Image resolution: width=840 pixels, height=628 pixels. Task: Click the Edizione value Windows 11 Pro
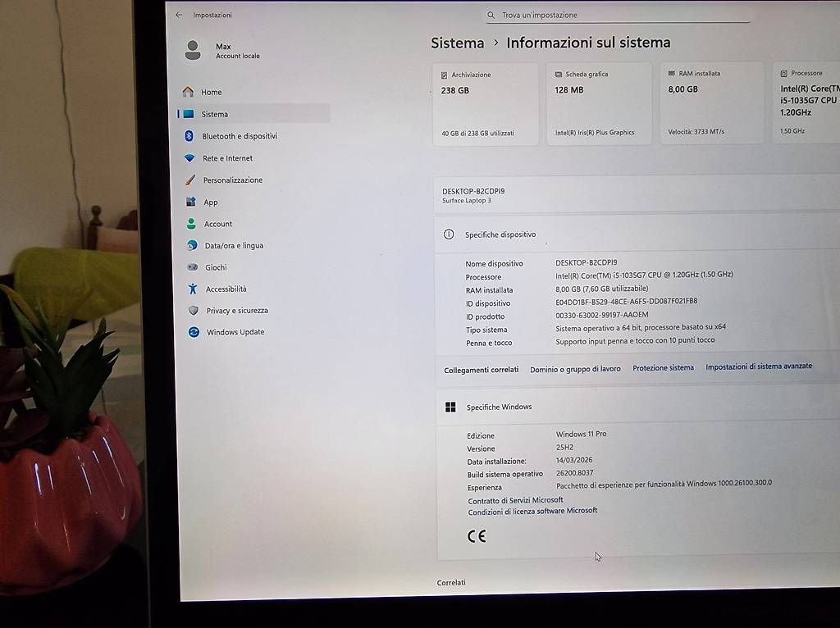(x=582, y=434)
